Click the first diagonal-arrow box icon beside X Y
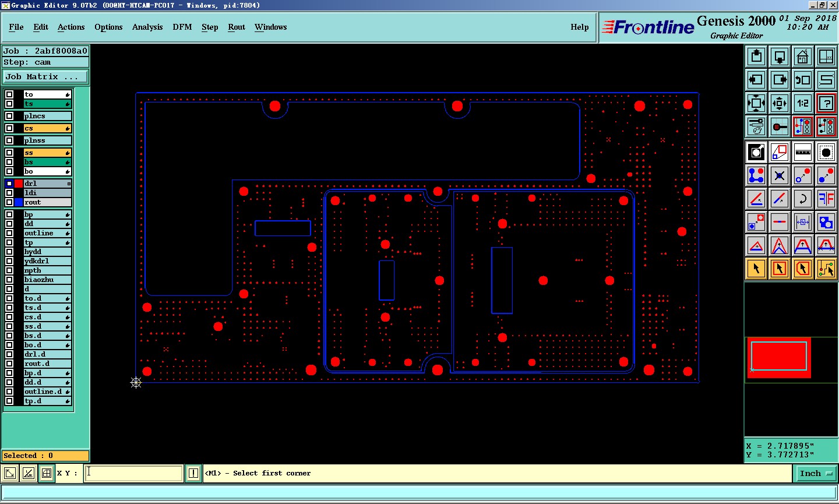The height and width of the screenshot is (504, 839). [10, 473]
